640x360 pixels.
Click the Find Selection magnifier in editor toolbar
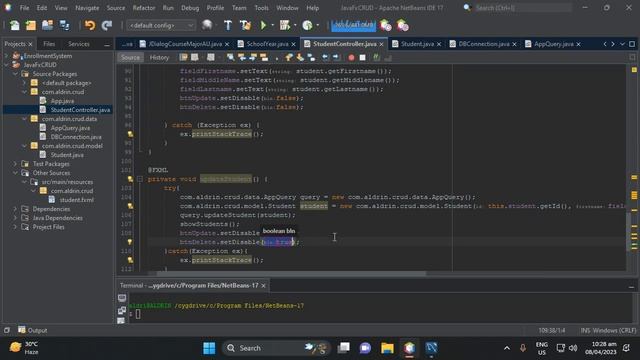(x=231, y=58)
